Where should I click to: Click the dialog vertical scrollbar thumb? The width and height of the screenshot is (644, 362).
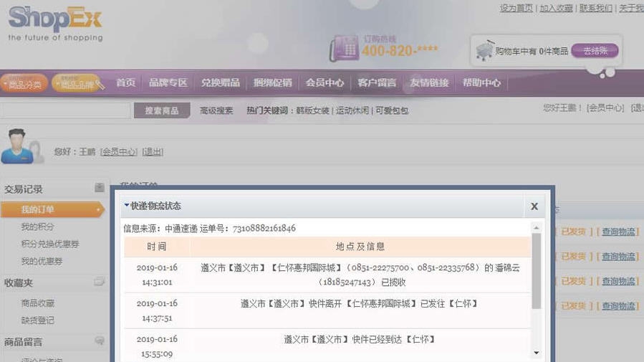(x=536, y=271)
